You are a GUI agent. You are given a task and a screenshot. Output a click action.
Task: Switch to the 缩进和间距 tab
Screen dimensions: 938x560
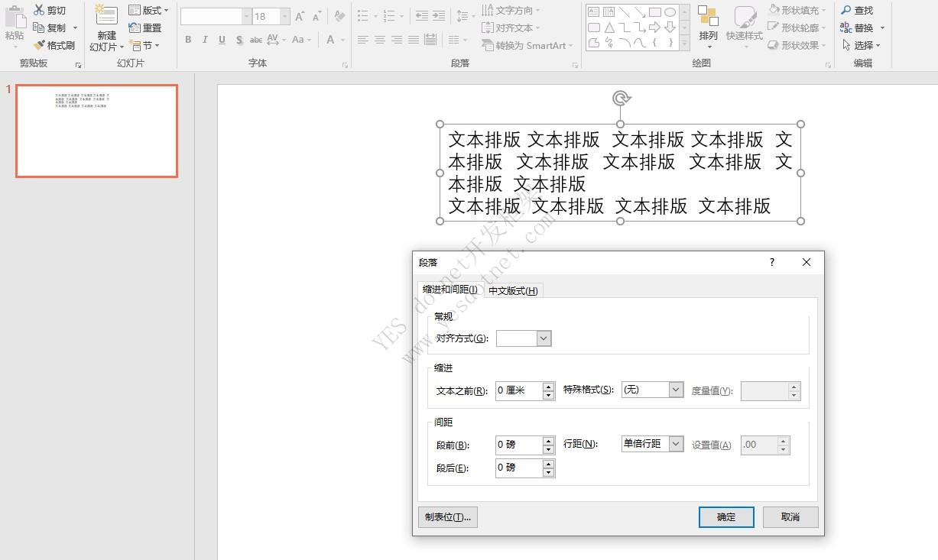pyautogui.click(x=450, y=290)
